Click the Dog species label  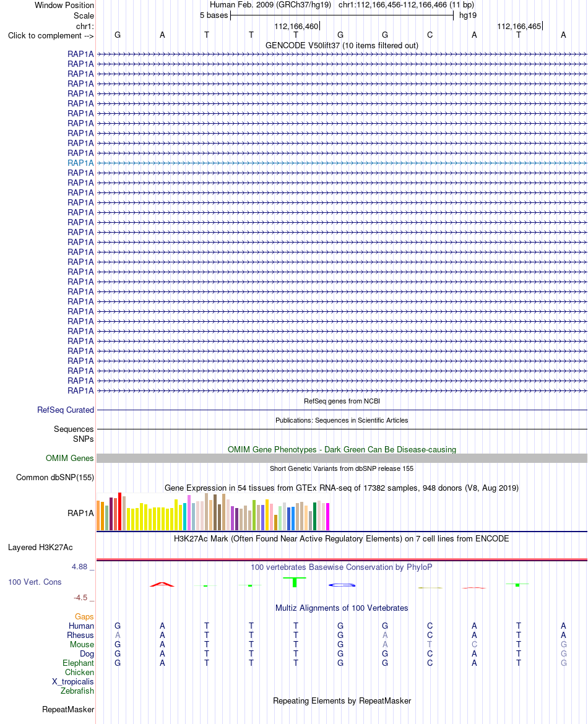click(87, 654)
